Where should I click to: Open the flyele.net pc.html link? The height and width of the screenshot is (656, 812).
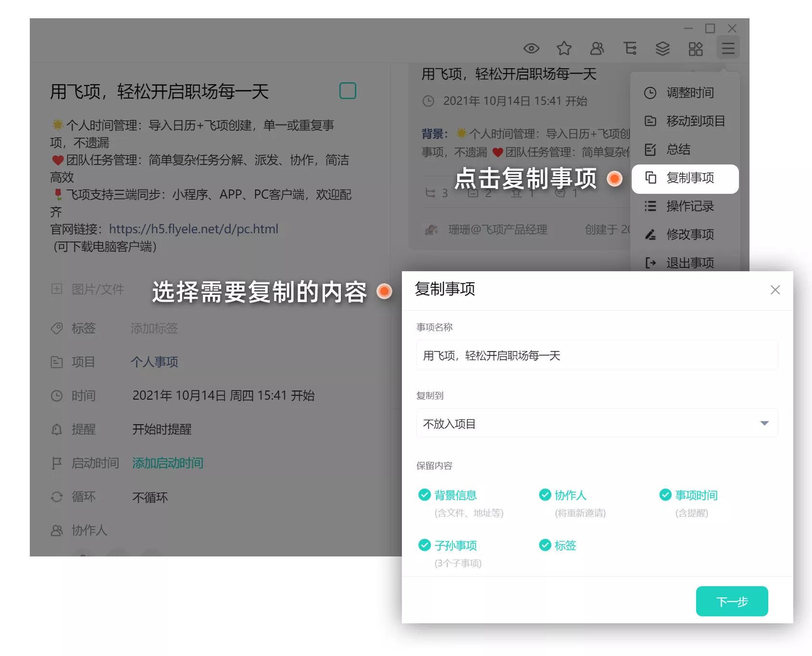point(193,229)
